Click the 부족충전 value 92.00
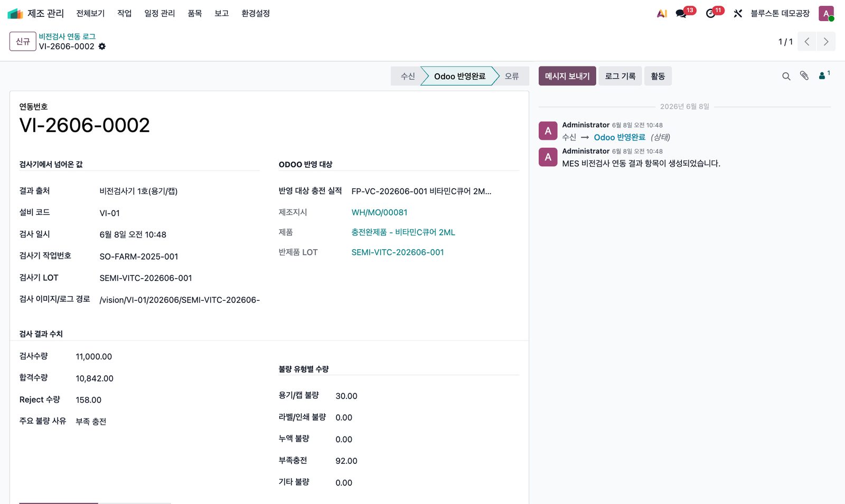 click(x=346, y=461)
